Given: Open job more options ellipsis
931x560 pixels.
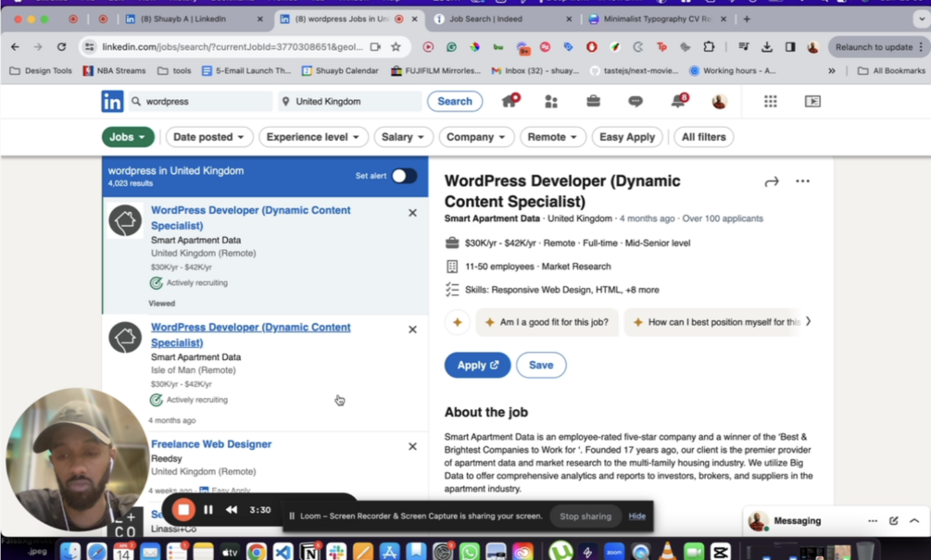Looking at the screenshot, I should 802,180.
